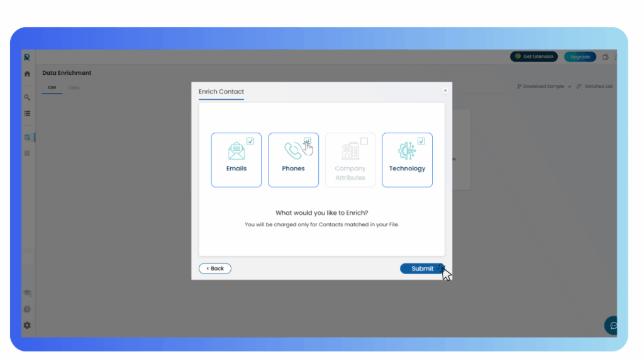
Task: Open the Settings gear in sidebar
Action: [x=27, y=325]
